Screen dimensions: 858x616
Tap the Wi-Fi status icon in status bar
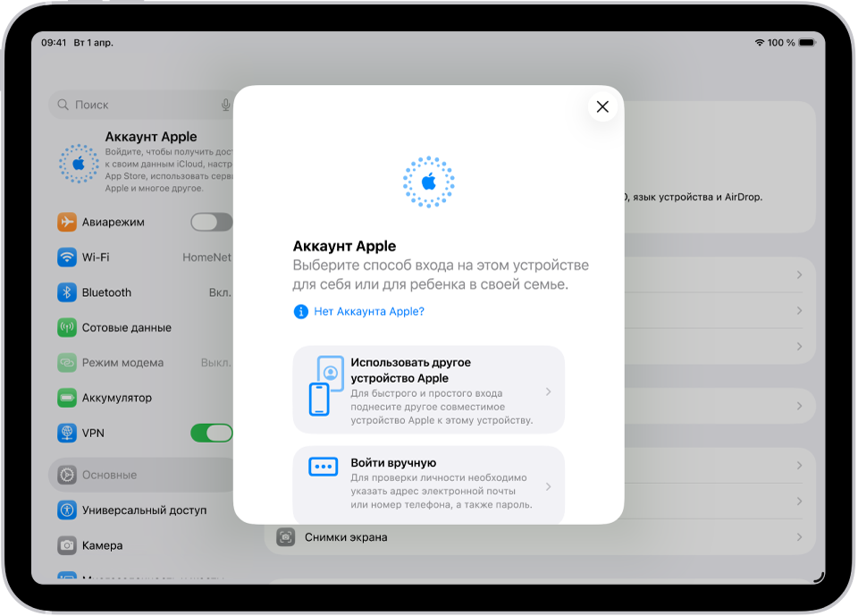760,43
